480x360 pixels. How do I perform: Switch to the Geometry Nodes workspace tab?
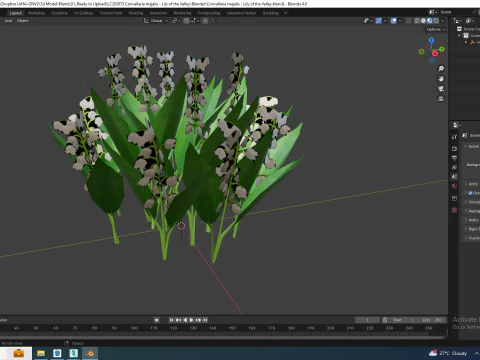[x=241, y=13]
